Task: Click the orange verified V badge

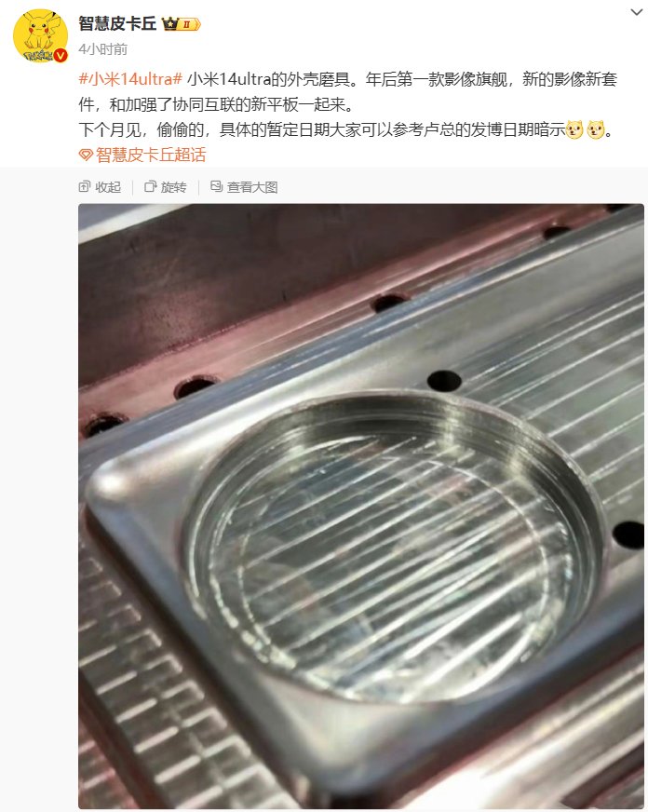Action: click(x=61, y=56)
